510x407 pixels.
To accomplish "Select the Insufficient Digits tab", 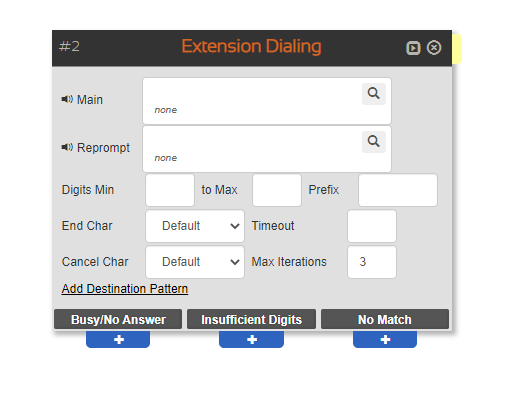I will (251, 319).
